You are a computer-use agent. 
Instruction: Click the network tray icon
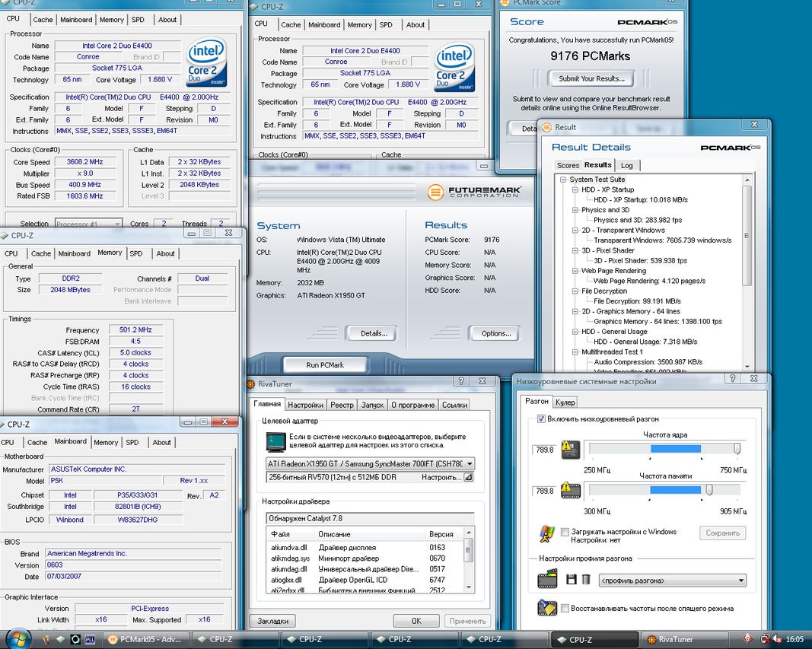(x=764, y=639)
